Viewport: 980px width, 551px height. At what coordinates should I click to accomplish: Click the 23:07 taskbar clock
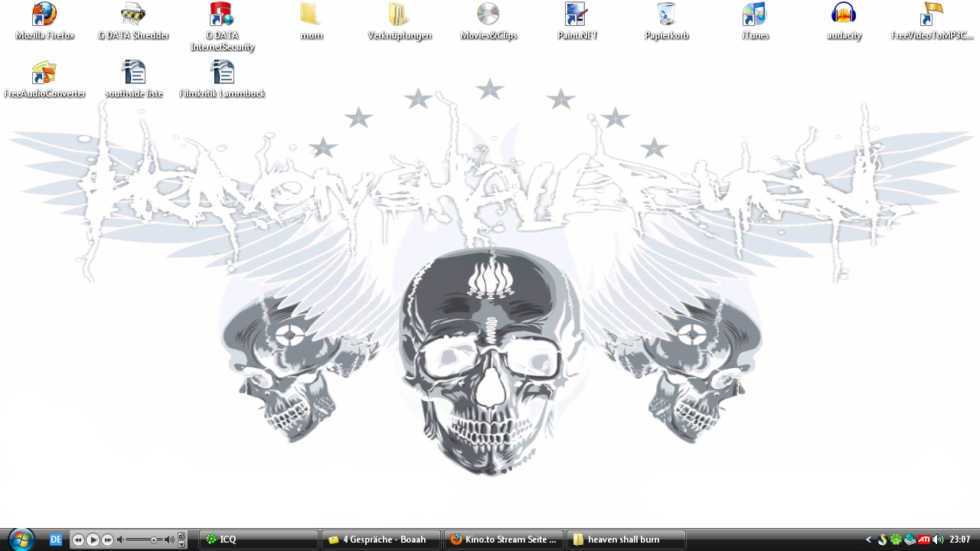pos(959,540)
